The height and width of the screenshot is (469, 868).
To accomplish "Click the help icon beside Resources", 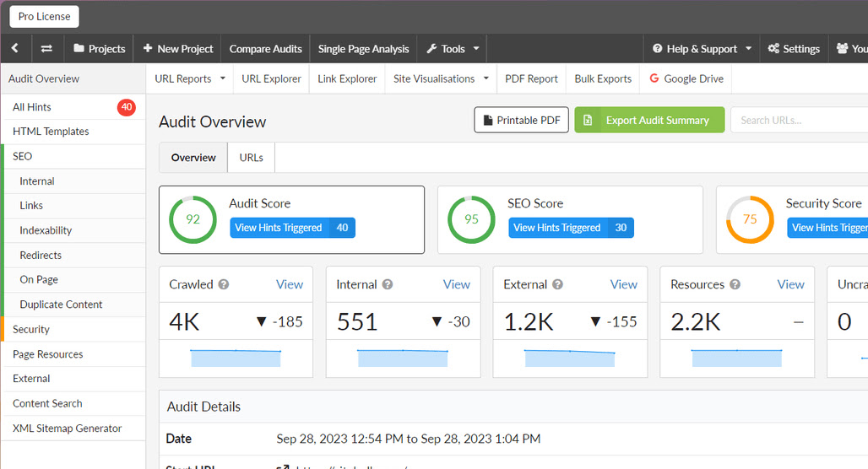I will click(735, 284).
